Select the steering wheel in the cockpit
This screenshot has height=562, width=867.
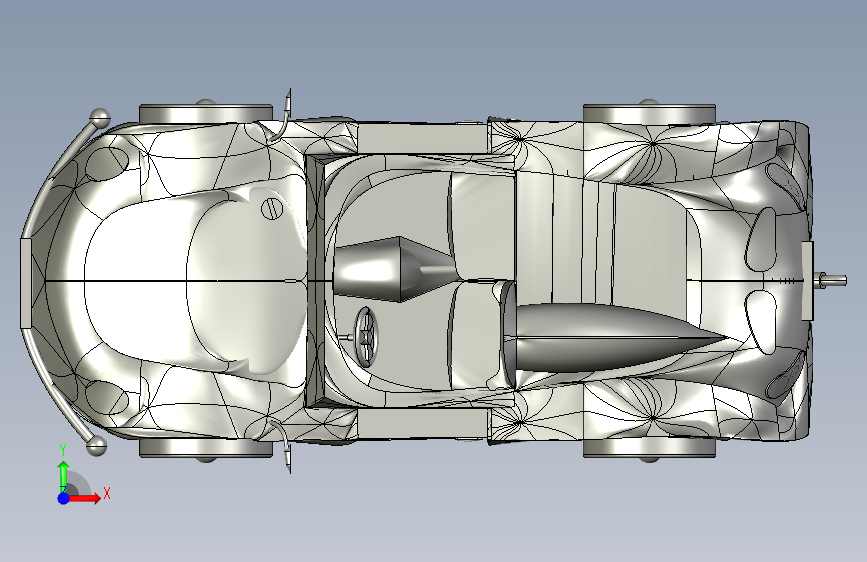(367, 338)
